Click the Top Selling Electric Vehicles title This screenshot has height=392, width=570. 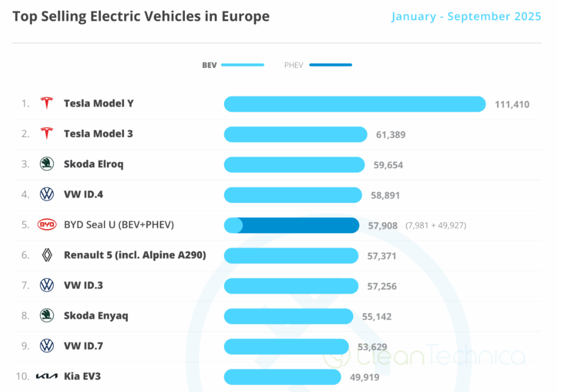pyautogui.click(x=141, y=17)
